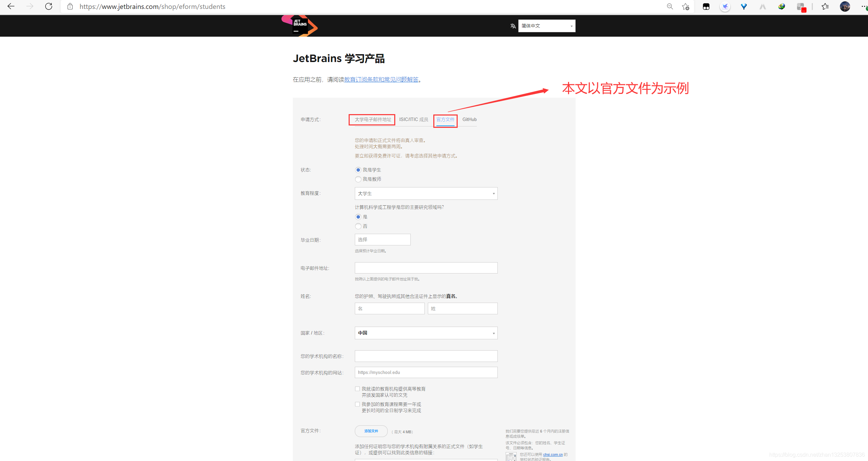Click the sample document thumbnail near chsi.com.cn

(510, 457)
